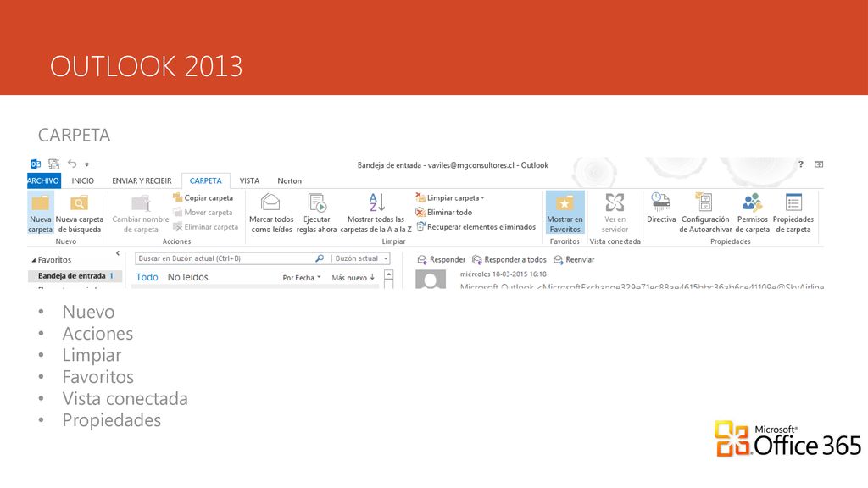Click the Undo arrow icon

72,164
